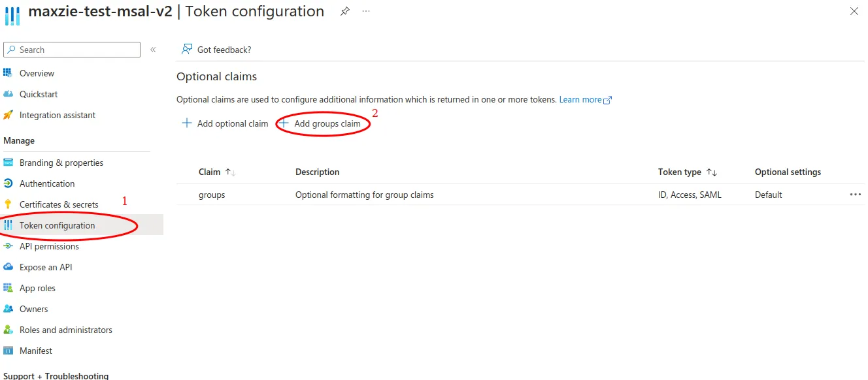Switch to the Overview blade
This screenshot has height=380, width=868.
[x=37, y=73]
